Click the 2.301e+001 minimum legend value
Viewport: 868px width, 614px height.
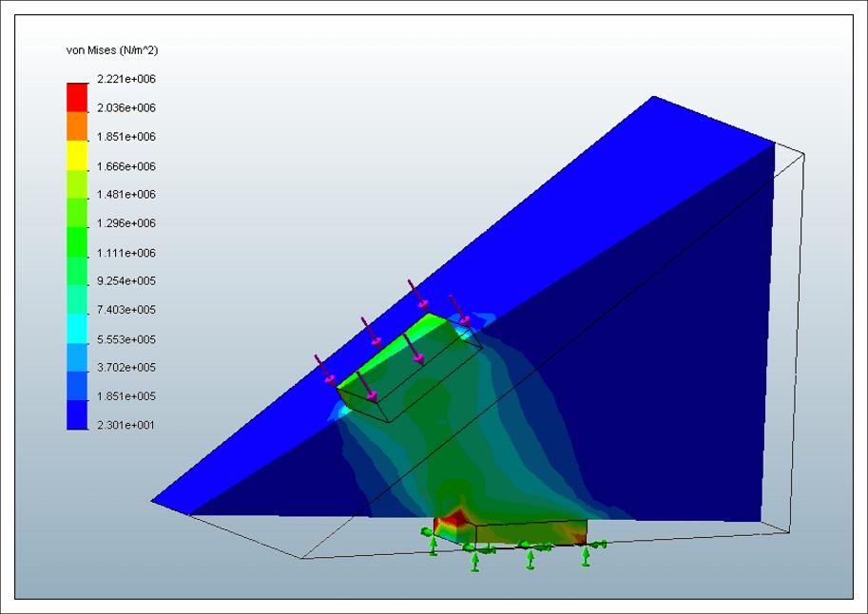(x=125, y=425)
